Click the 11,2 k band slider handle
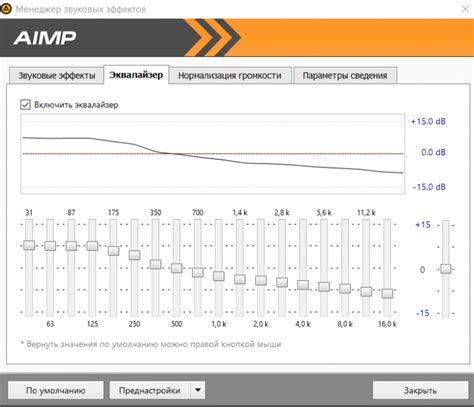Image resolution: width=474 pixels, height=407 pixels. [x=366, y=291]
